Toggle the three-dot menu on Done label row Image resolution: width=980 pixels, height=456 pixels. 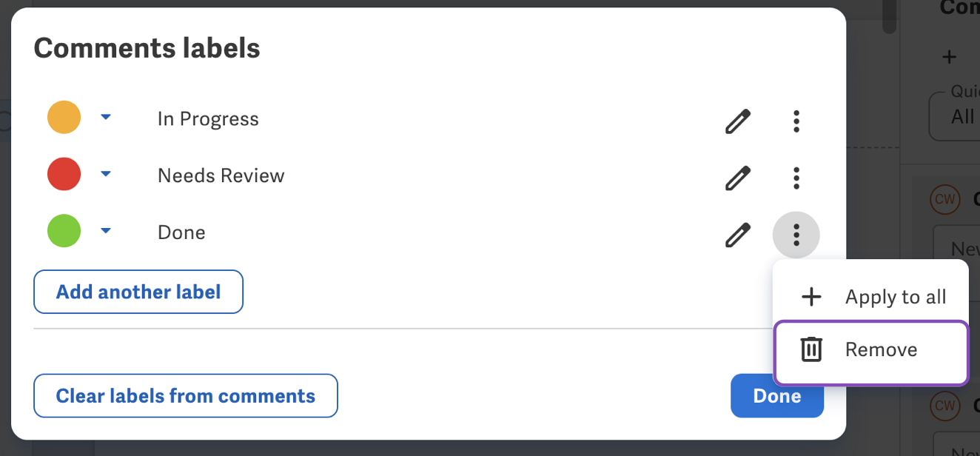[x=796, y=235]
